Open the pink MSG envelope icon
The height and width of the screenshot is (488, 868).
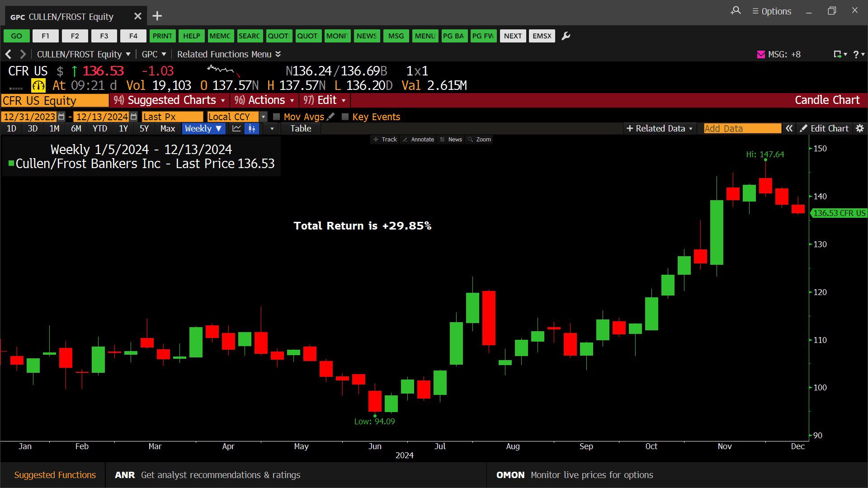point(761,55)
